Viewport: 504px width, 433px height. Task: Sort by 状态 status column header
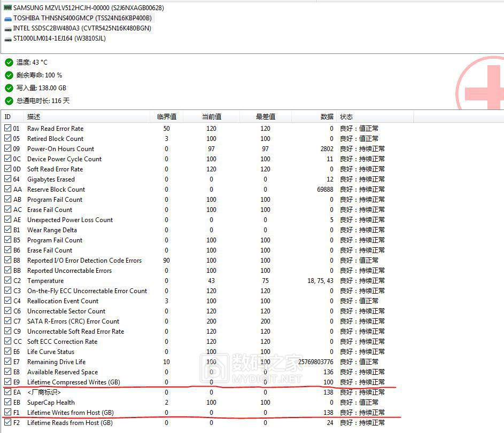pos(375,117)
